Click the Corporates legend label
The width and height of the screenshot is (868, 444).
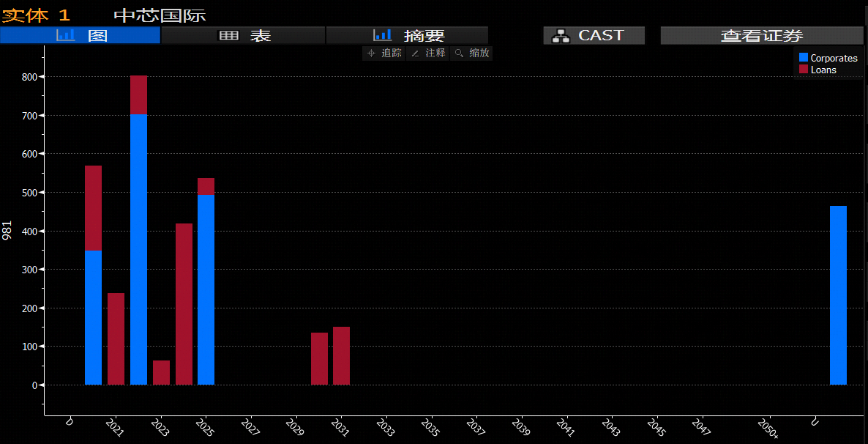pos(834,58)
